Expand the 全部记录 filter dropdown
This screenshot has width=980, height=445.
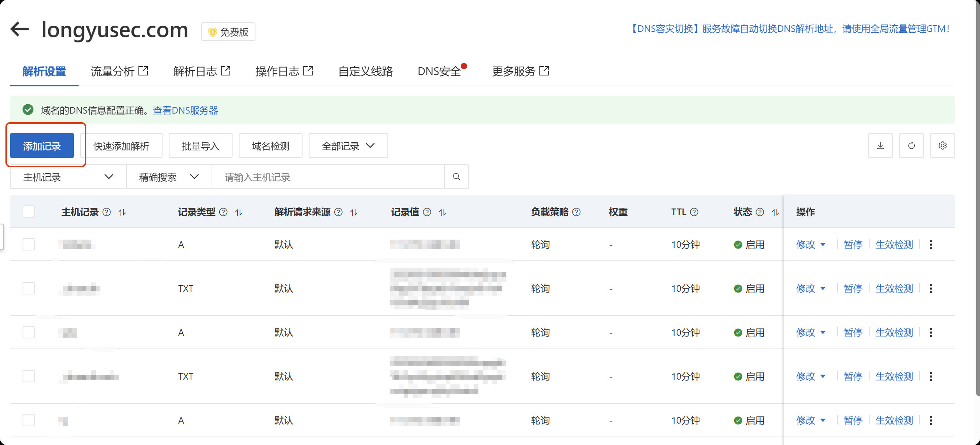coord(348,146)
